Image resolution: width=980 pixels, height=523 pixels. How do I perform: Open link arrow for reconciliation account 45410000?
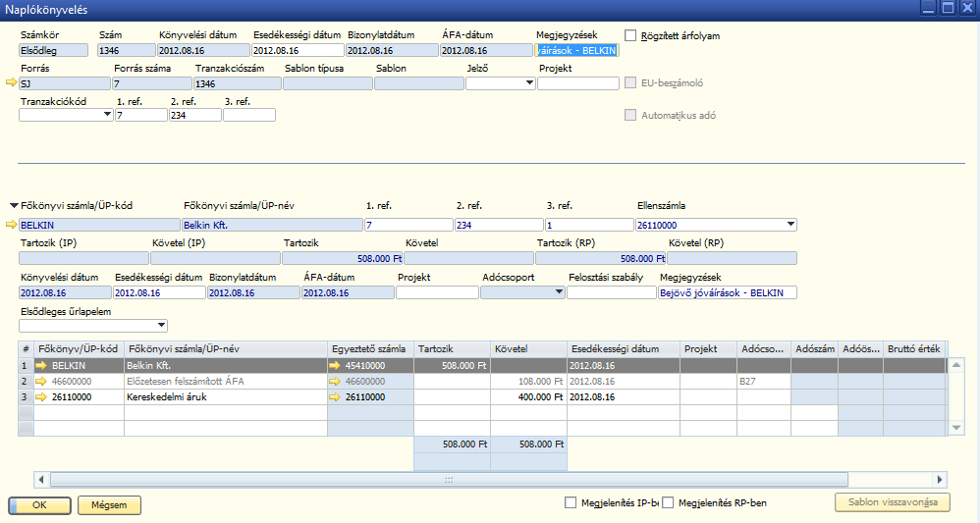[x=335, y=366]
